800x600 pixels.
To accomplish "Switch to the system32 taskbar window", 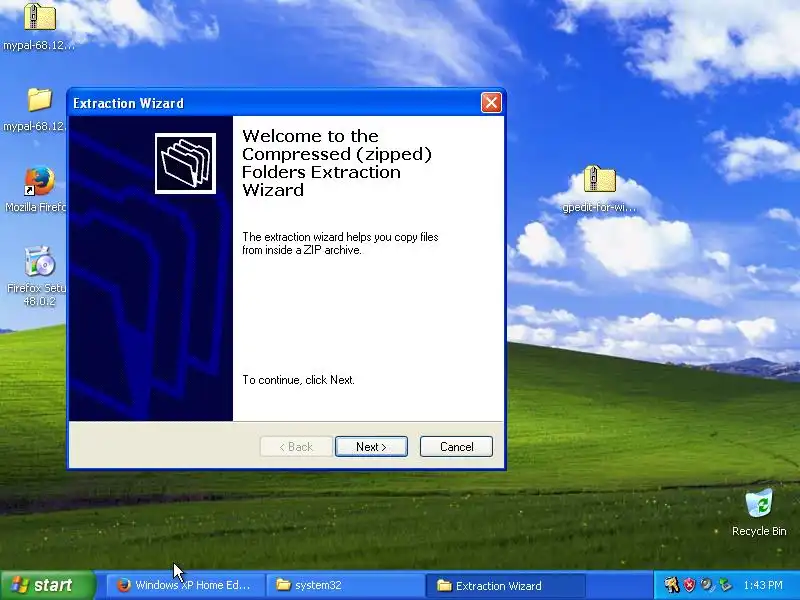I will pos(344,585).
